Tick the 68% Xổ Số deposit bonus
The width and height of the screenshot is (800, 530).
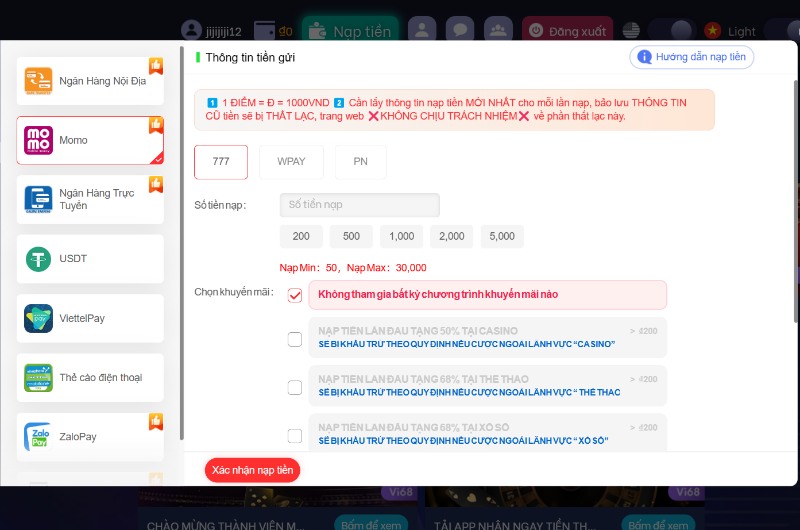click(x=295, y=435)
